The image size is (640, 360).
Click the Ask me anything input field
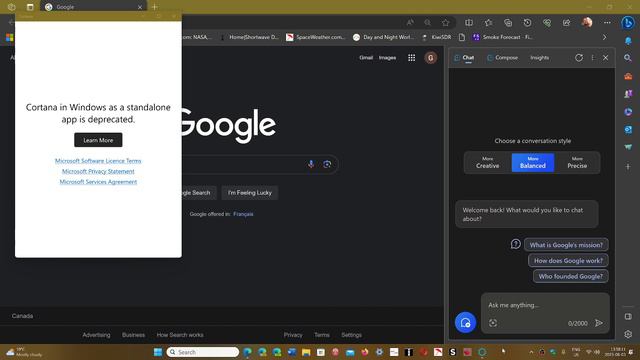click(545, 305)
